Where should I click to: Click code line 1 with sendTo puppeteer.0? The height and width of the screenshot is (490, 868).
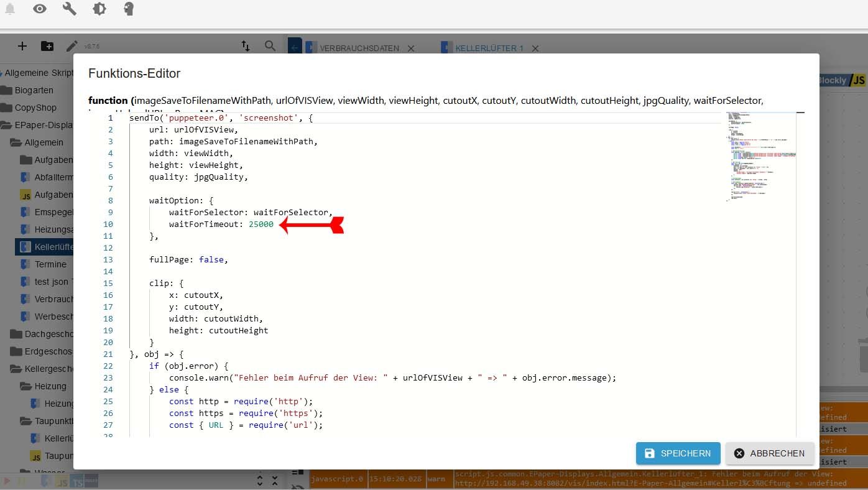pos(221,118)
